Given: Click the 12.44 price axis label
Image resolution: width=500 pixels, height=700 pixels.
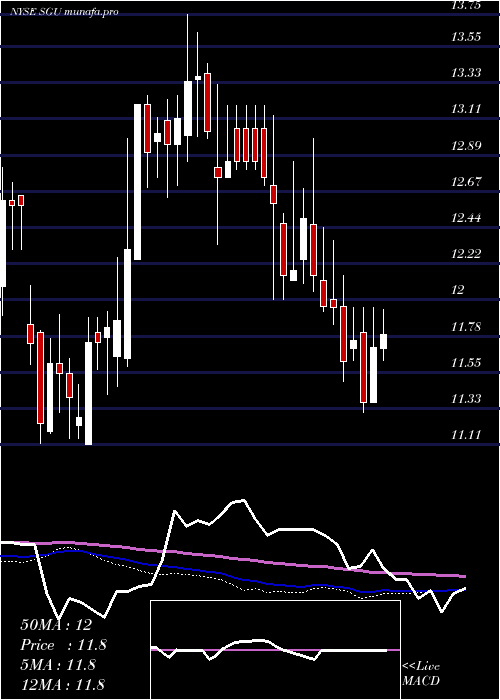Looking at the screenshot, I should point(466,218).
